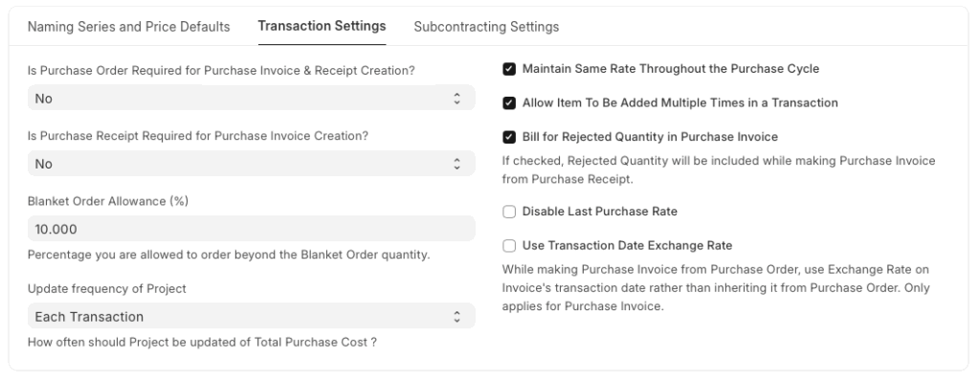Select the Transaction Settings tab
Screen dimensions: 980x383
click(x=322, y=26)
